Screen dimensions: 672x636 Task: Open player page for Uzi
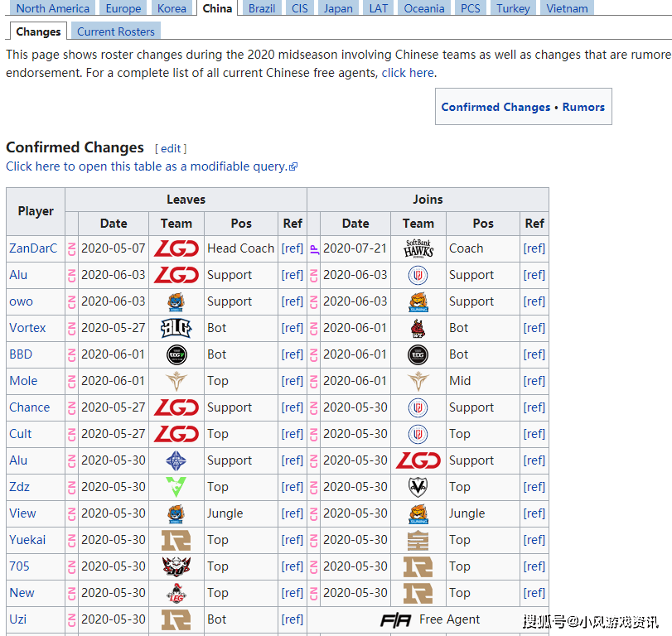click(18, 619)
